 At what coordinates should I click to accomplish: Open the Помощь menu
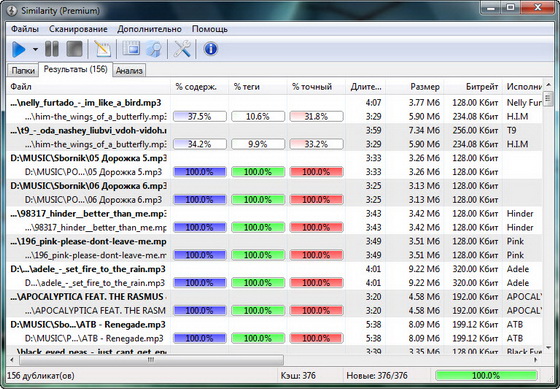tap(210, 29)
